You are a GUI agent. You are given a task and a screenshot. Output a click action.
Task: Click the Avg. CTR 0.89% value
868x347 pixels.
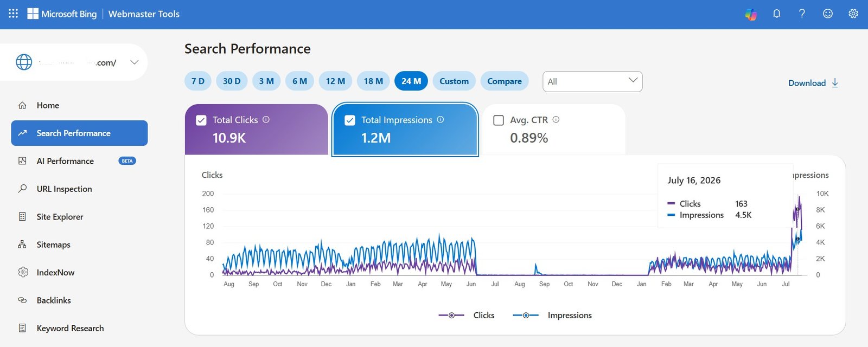tap(529, 138)
